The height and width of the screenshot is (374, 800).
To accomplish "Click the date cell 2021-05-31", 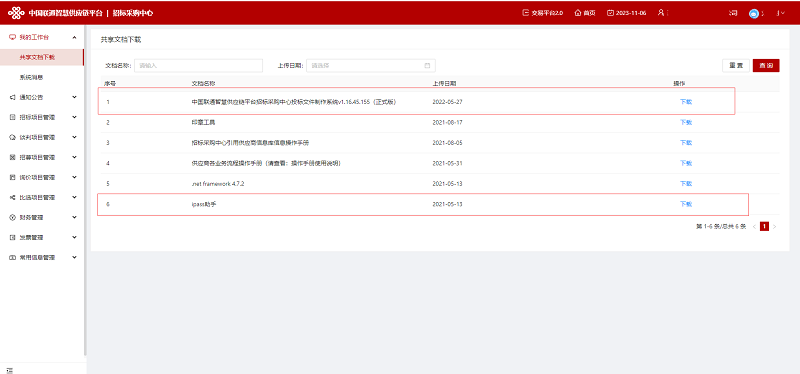I will 447,163.
